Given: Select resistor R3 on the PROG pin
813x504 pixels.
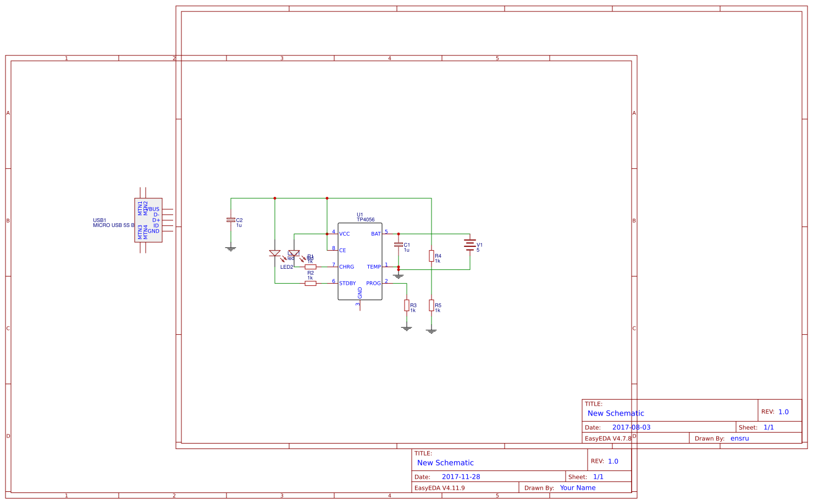Looking at the screenshot, I should coord(406,306).
